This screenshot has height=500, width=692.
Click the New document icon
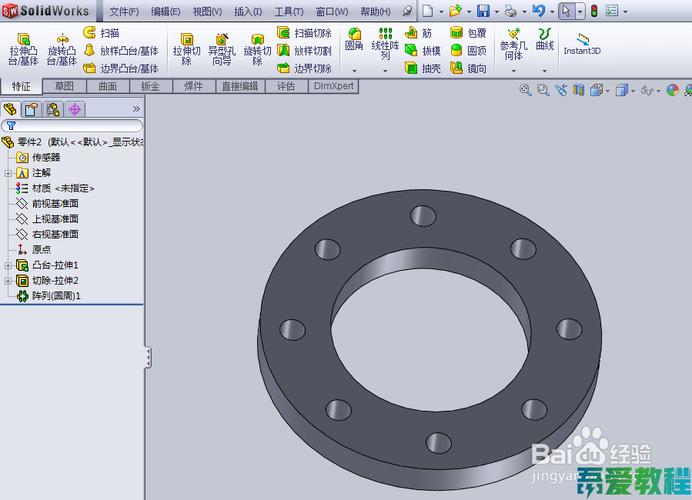pyautogui.click(x=427, y=11)
